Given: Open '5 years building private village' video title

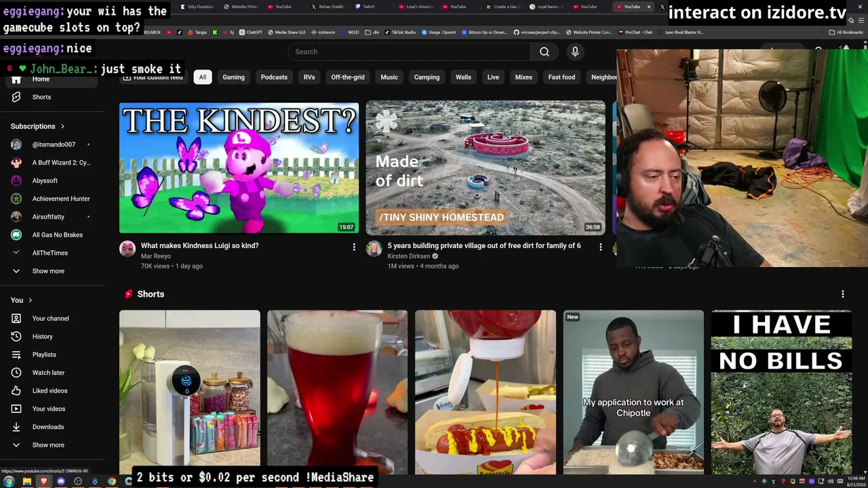Looking at the screenshot, I should (x=484, y=245).
